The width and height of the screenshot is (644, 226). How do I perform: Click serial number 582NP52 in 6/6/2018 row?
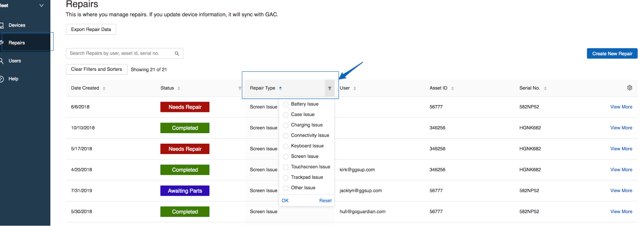(x=529, y=107)
